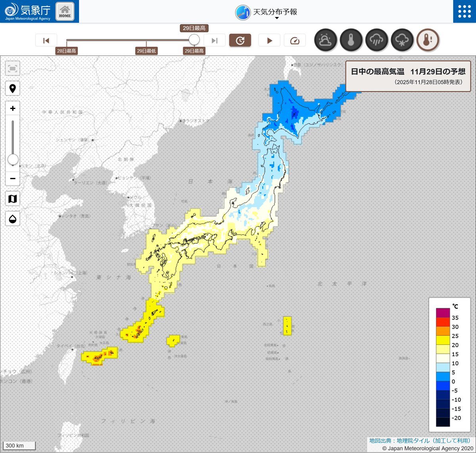Select the snowfall layer icon

tap(402, 40)
